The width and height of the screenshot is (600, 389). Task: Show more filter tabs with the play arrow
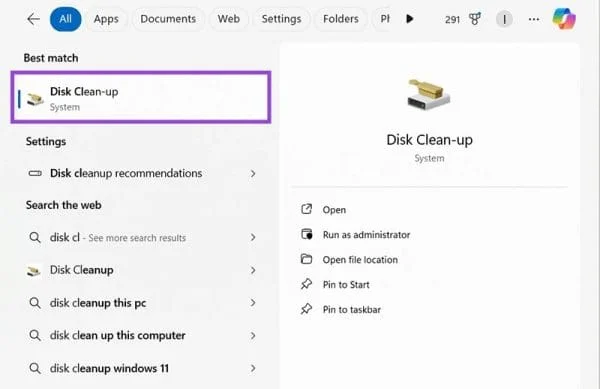(409, 19)
